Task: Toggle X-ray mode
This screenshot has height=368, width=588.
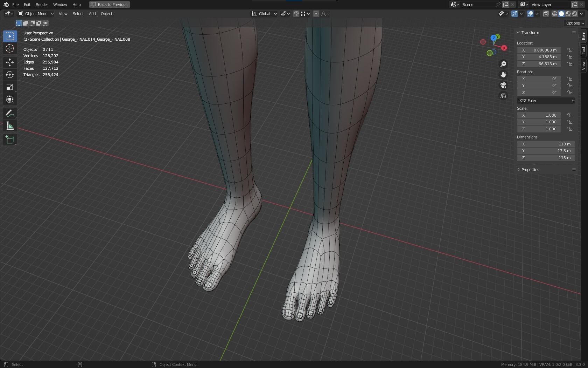Action: pos(546,14)
